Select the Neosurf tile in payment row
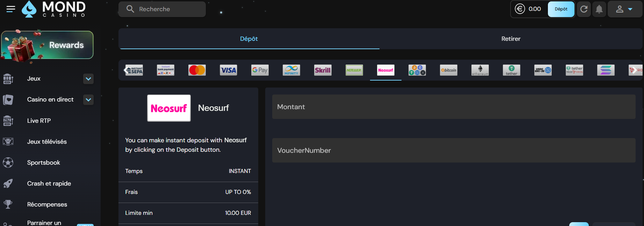This screenshot has height=226, width=644. [386, 70]
